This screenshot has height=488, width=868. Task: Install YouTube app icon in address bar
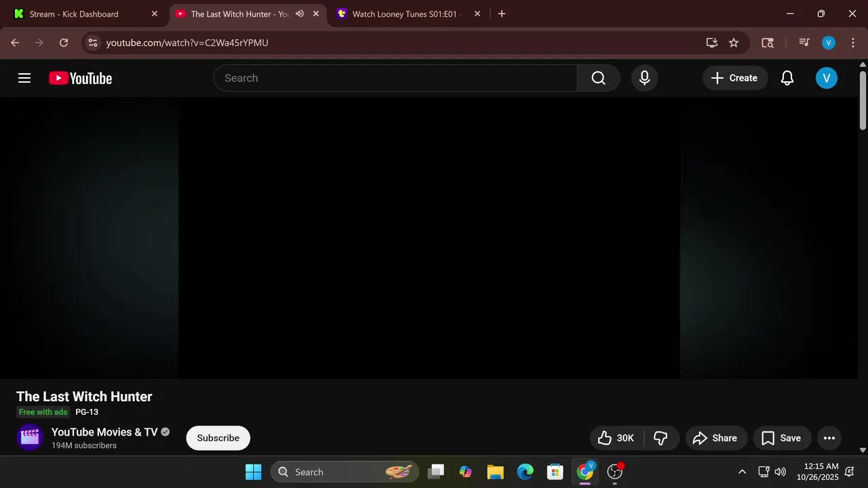click(x=711, y=43)
